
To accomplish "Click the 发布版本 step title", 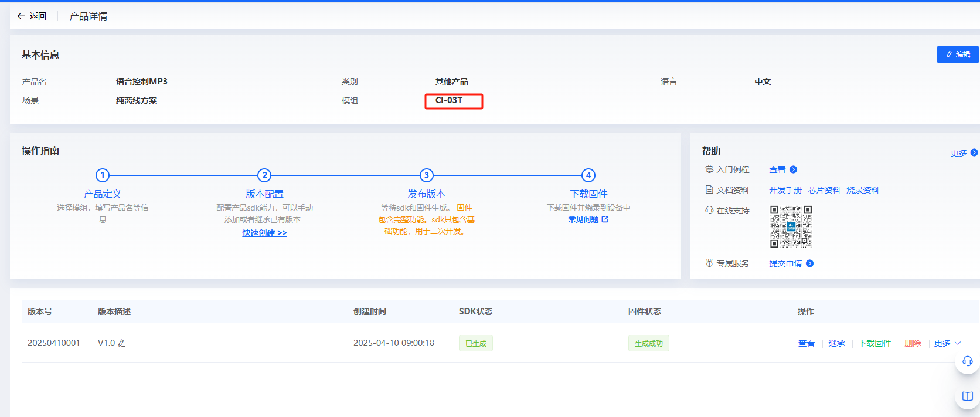I will pos(427,194).
